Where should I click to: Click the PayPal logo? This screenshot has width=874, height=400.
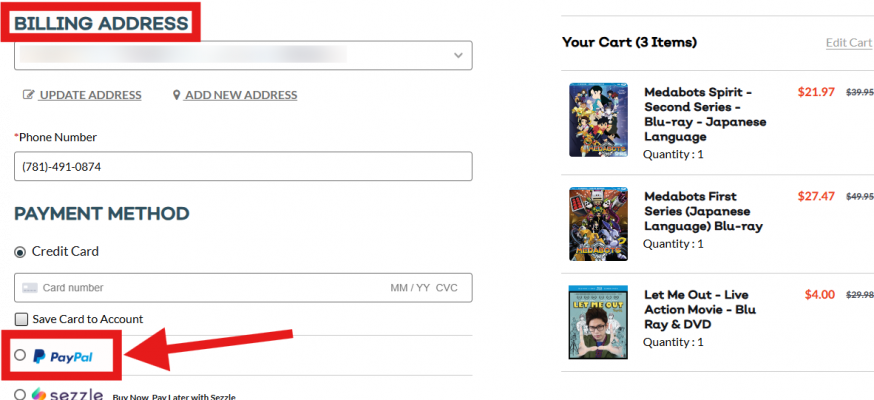[x=63, y=356]
